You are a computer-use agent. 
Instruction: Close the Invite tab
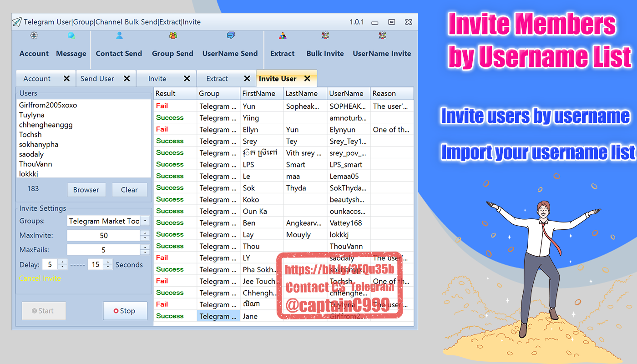pyautogui.click(x=187, y=79)
